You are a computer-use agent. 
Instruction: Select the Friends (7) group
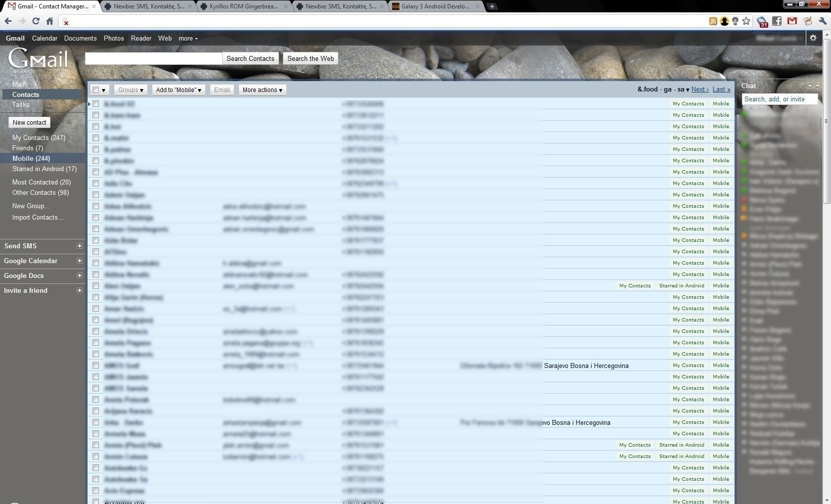[x=28, y=148]
